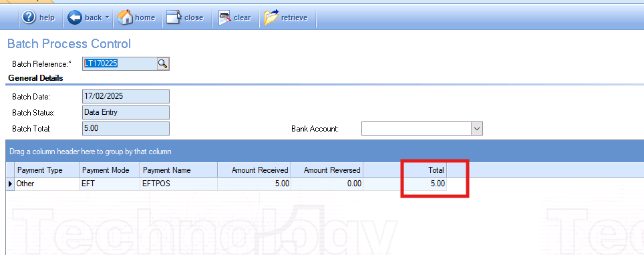Click the Batch Date field
The image size is (644, 255).
(x=126, y=97)
